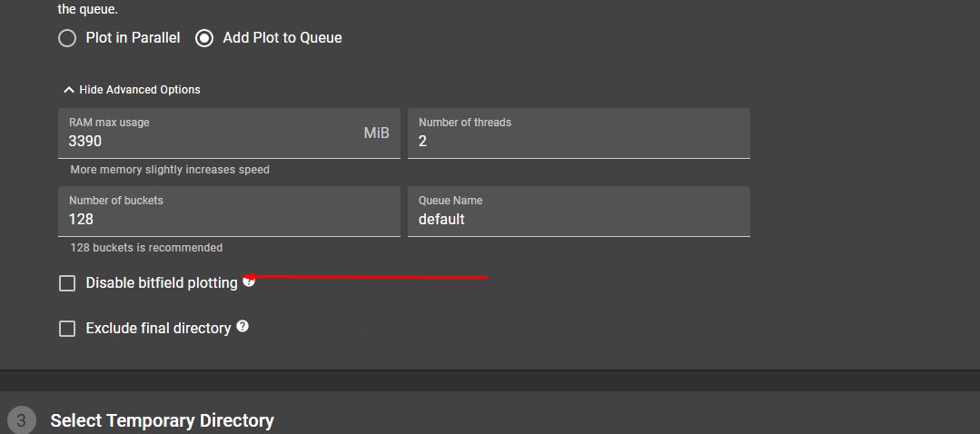Screen dimensions: 980x434
Task: Enable the Exclude final directory checkbox
Action: point(67,329)
